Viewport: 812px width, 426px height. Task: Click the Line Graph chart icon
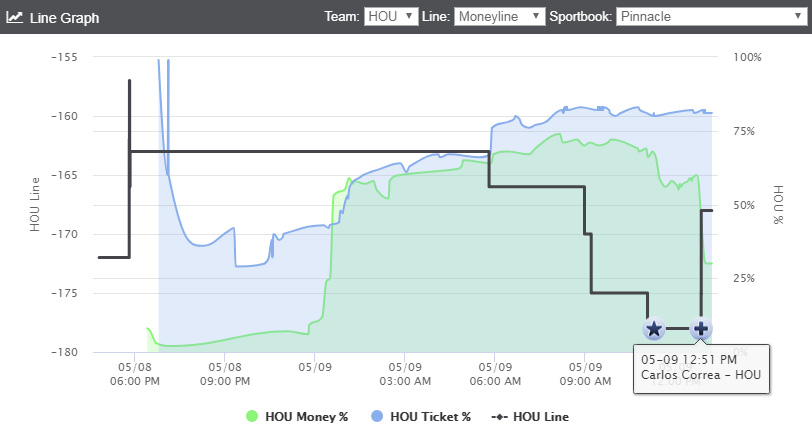tap(14, 17)
